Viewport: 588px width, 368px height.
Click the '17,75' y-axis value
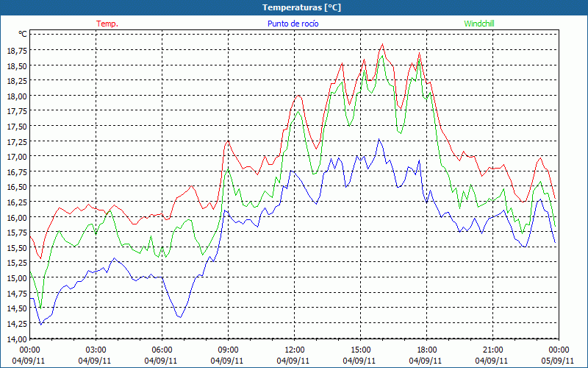[17, 111]
